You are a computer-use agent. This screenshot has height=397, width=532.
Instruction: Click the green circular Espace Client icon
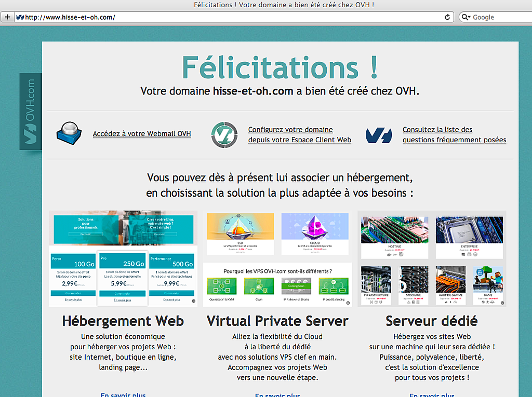(224, 134)
